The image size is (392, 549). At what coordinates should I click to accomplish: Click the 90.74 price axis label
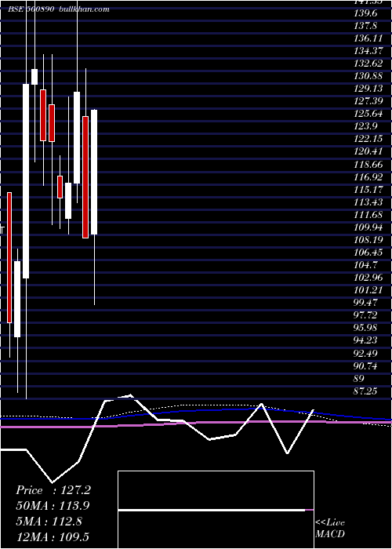coord(365,366)
